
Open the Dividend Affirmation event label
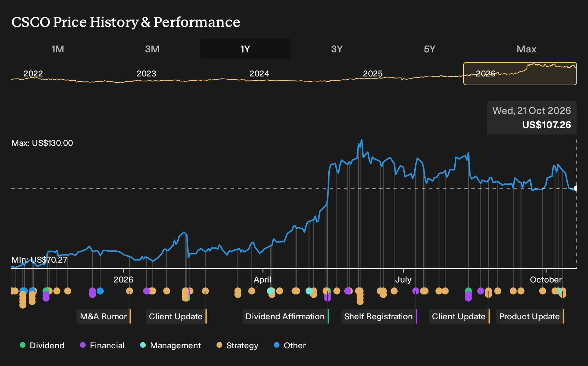pyautogui.click(x=286, y=316)
